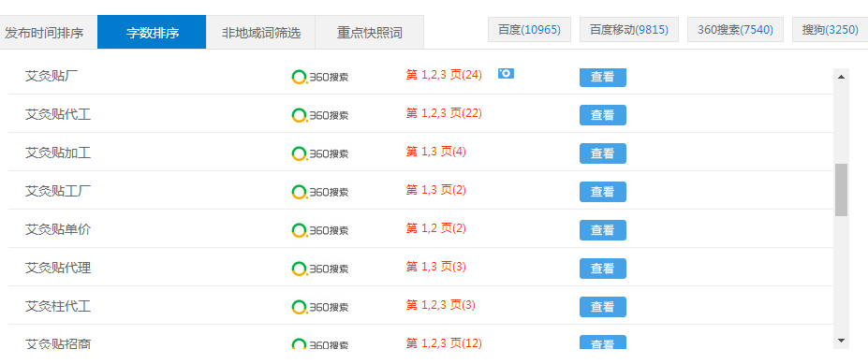This screenshot has width=868, height=364.
Task: Click the vertical scrollbar thumb
Action: [842, 190]
